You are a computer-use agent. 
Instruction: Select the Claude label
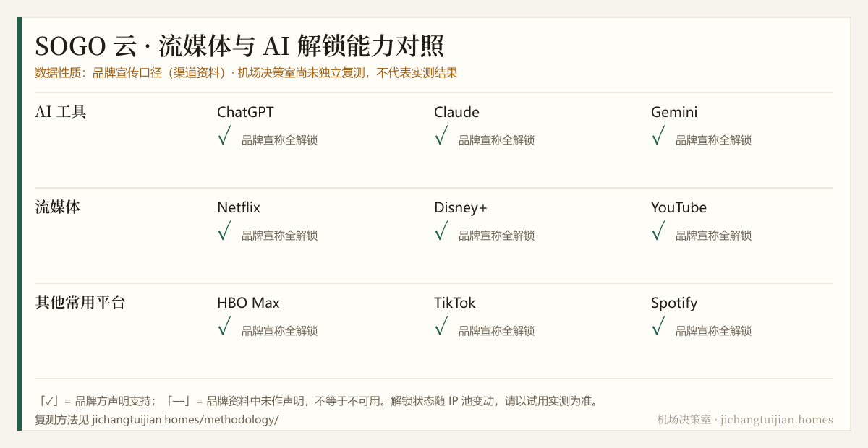click(x=456, y=112)
